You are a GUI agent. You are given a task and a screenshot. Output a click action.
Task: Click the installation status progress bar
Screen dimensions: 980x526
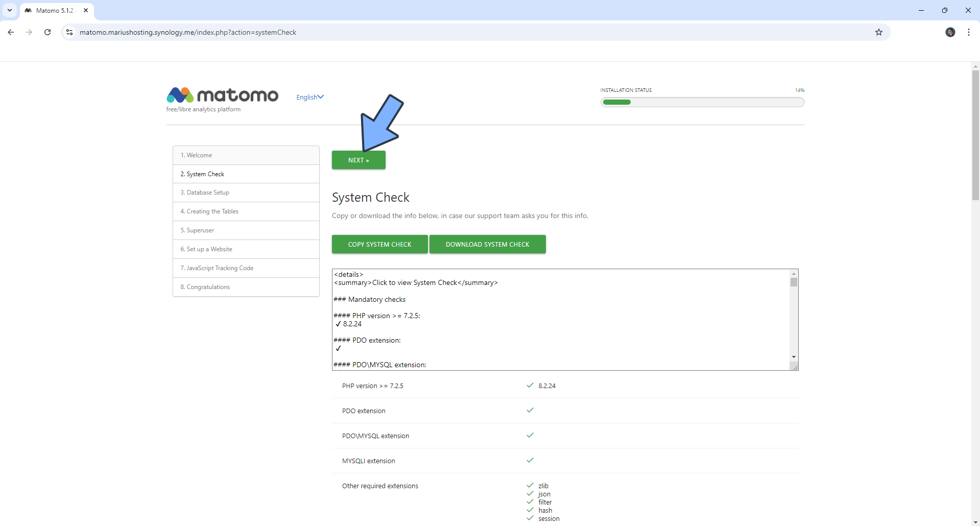[702, 102]
